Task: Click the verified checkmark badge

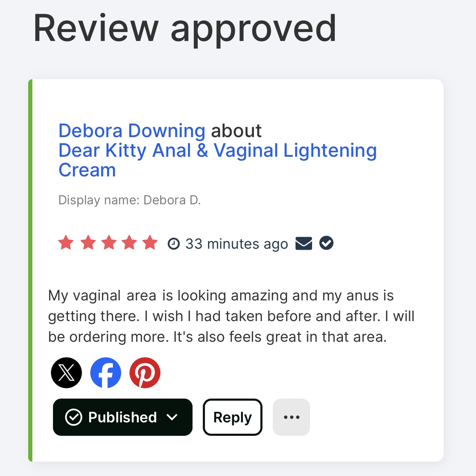Action: (x=326, y=243)
